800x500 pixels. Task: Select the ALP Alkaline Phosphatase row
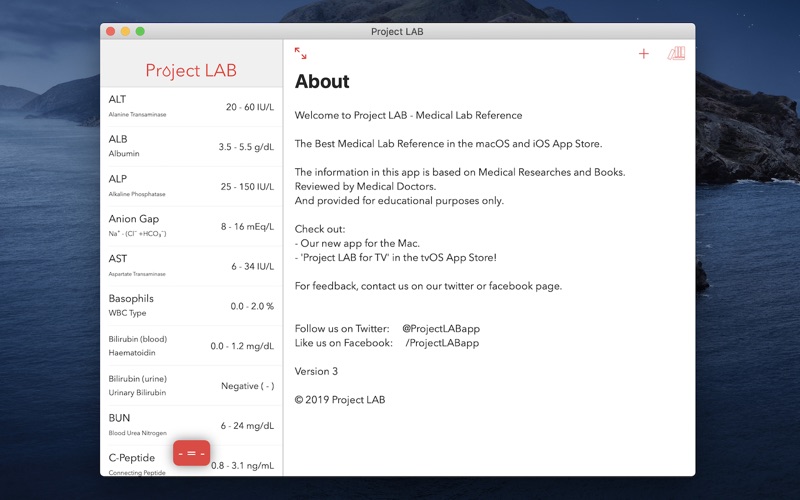point(191,186)
